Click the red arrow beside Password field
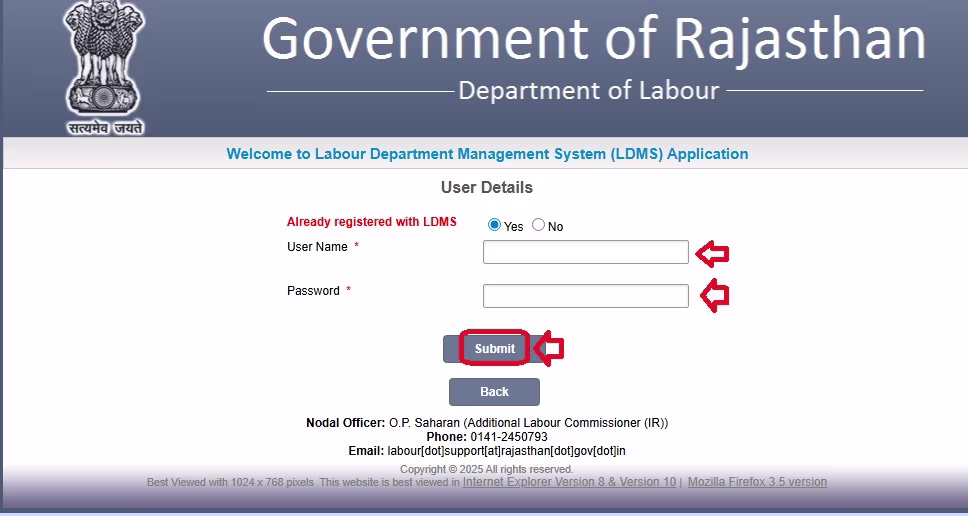This screenshot has height=516, width=968. 714,295
